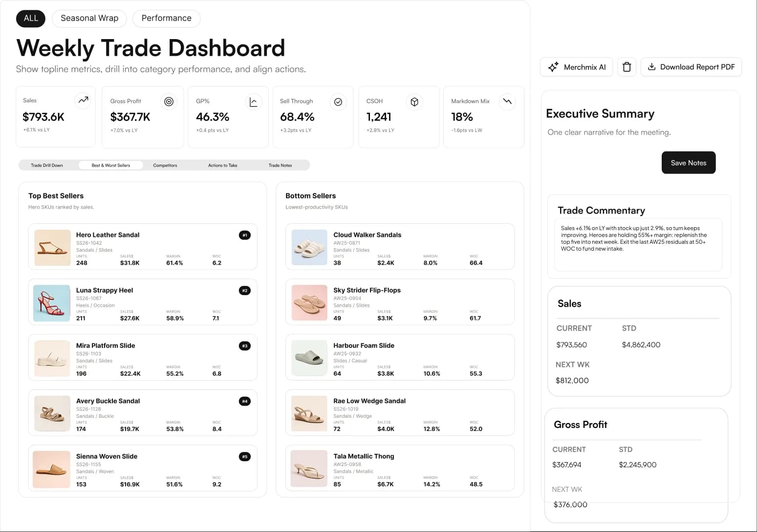Click Download Report PDF button
Image resolution: width=757 pixels, height=532 pixels.
pos(691,67)
